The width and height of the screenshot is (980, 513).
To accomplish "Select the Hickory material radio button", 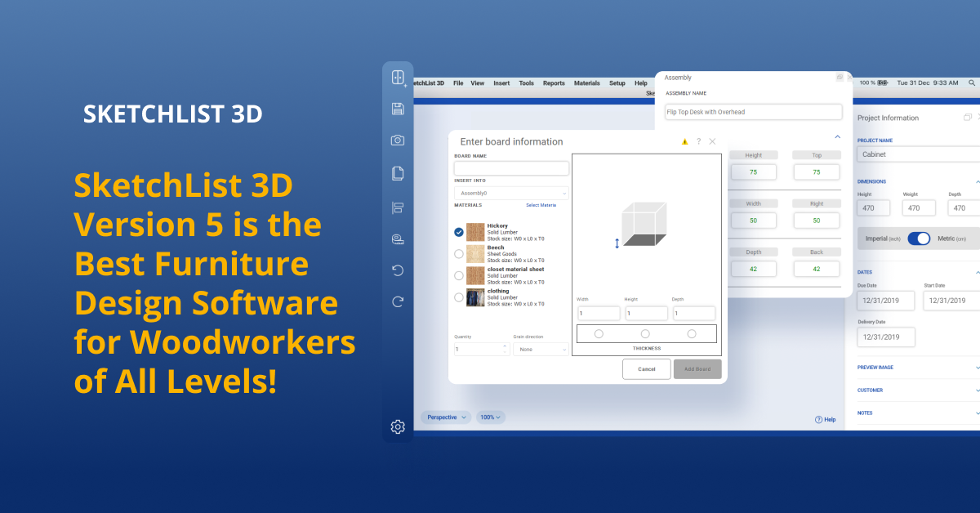I will 459,233.
